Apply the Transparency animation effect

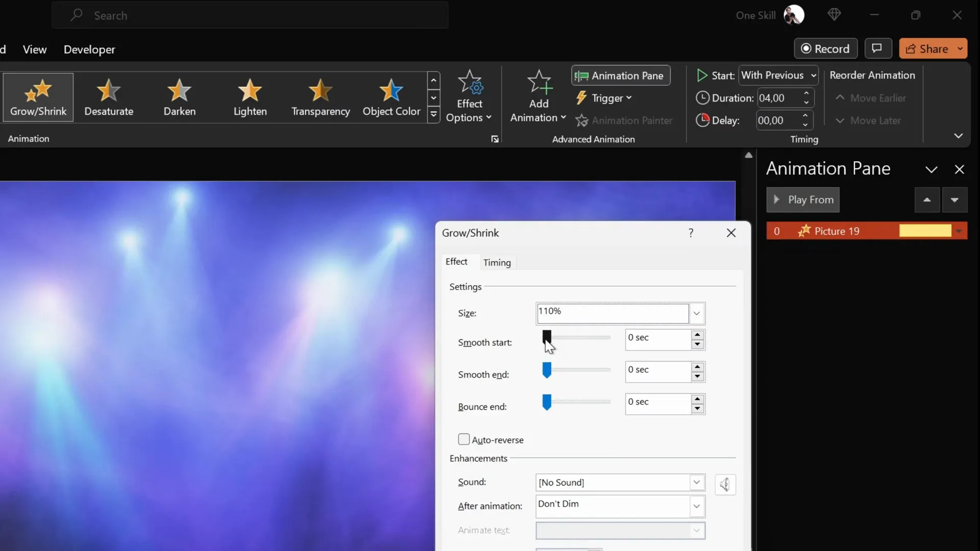click(321, 97)
